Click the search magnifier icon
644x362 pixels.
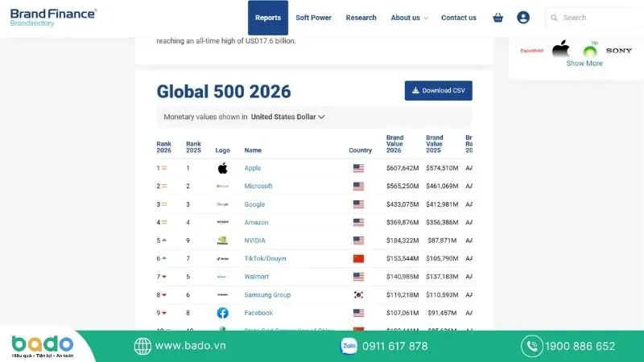tap(554, 18)
